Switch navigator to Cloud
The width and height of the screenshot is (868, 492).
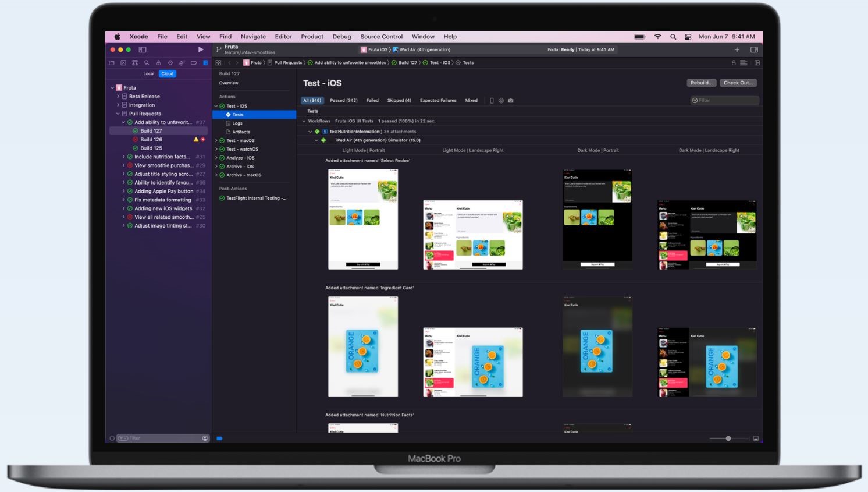(x=168, y=73)
